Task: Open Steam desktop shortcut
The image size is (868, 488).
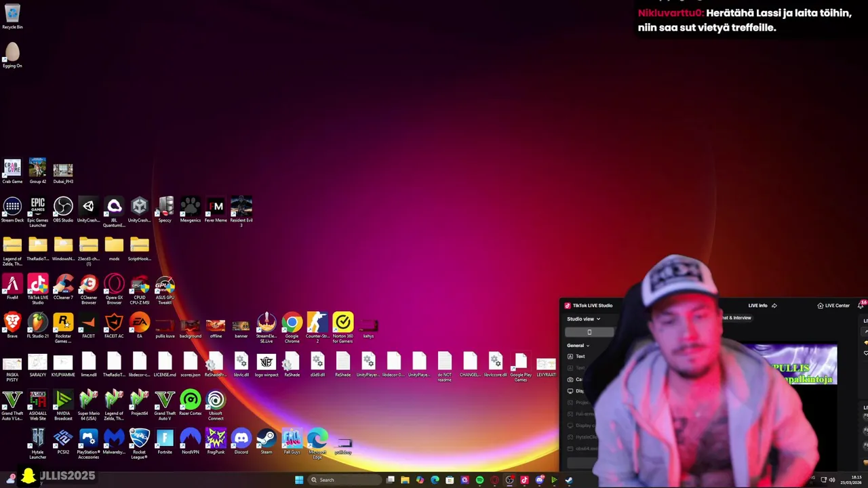Action: tap(267, 441)
